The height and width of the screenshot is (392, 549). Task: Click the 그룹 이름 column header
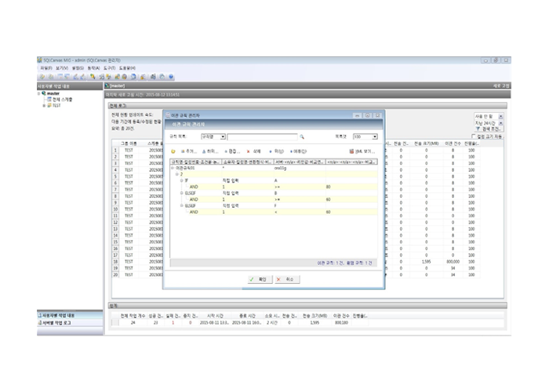pyautogui.click(x=129, y=143)
